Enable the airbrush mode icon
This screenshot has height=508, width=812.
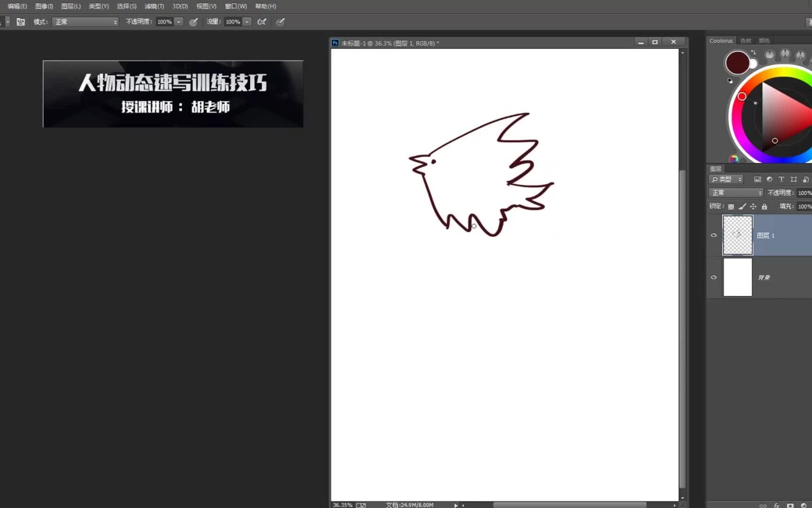coord(262,22)
